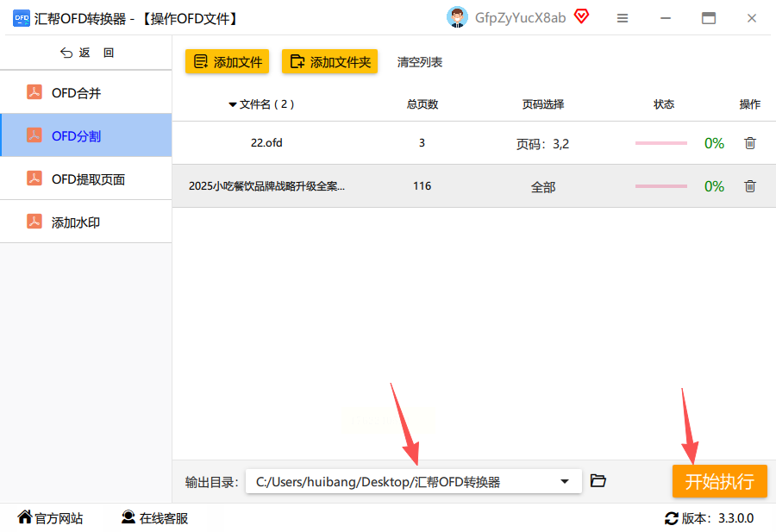Click the home icon for 官方网站
This screenshot has width=776, height=532.
(25, 517)
